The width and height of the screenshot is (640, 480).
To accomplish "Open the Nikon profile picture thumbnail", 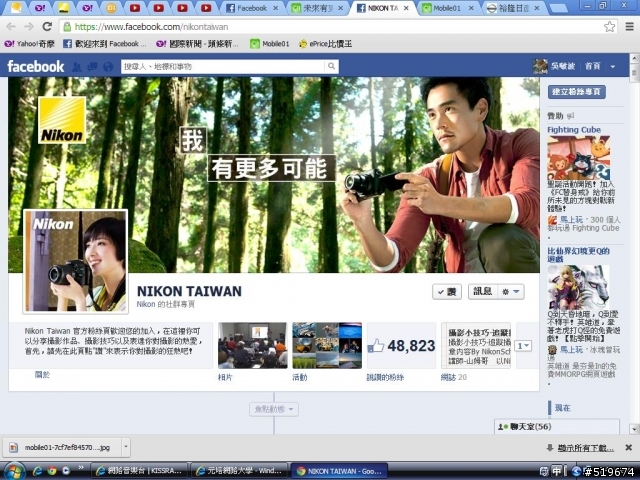I will click(x=76, y=261).
